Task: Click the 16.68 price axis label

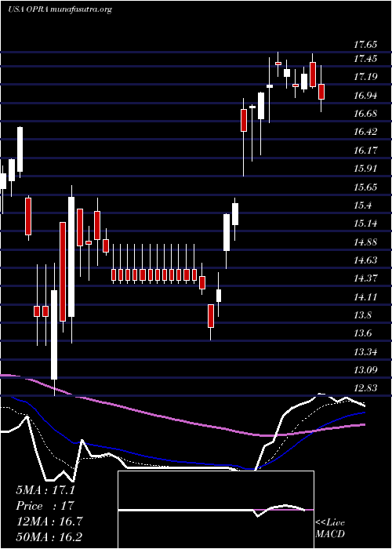Action: [365, 114]
